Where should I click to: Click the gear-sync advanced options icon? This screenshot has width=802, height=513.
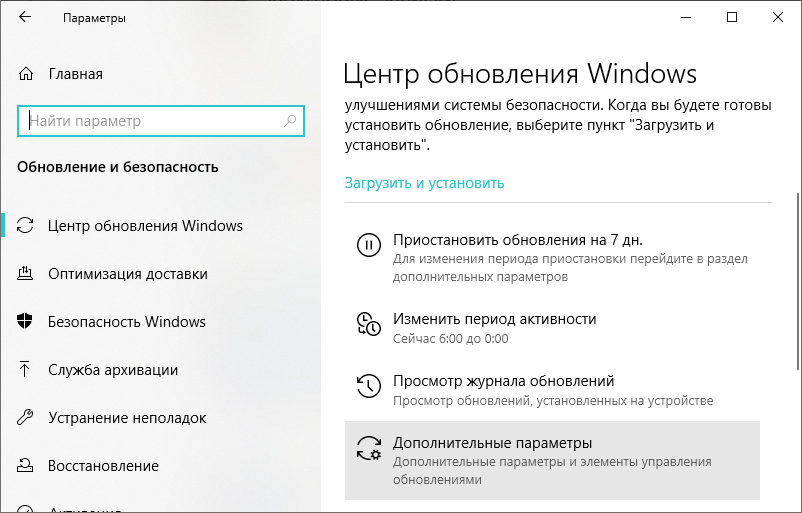tap(369, 448)
